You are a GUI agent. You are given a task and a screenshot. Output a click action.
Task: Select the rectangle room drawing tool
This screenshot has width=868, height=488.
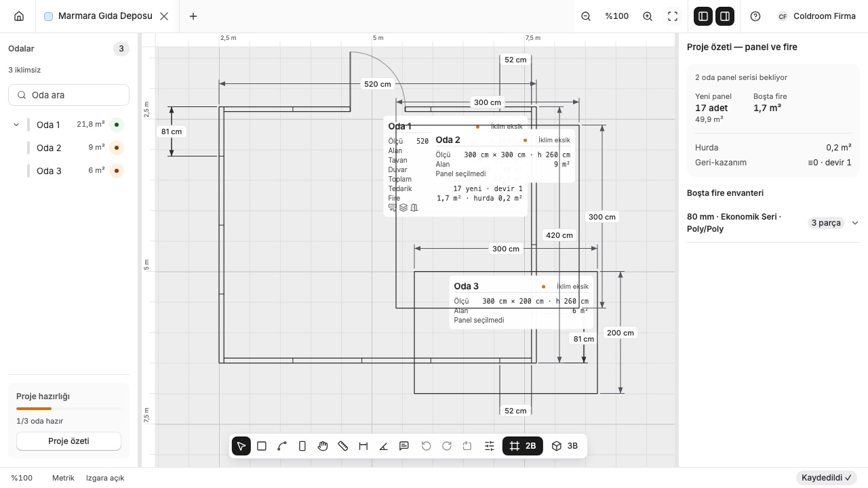click(262, 446)
